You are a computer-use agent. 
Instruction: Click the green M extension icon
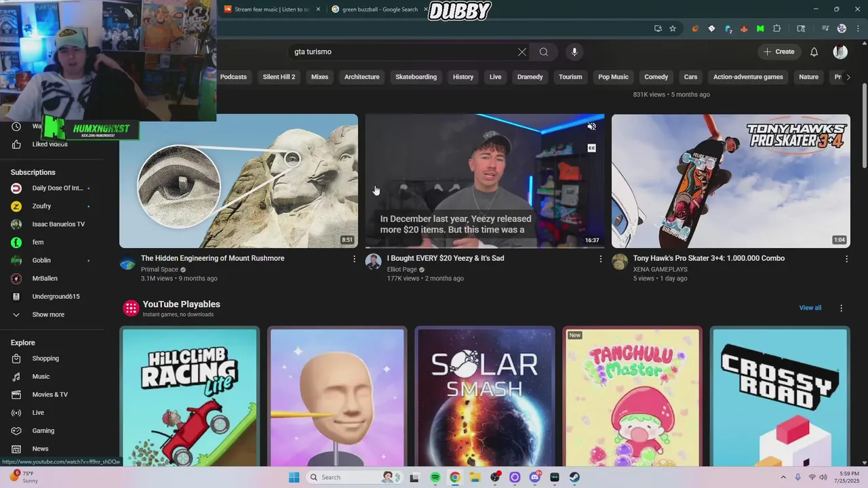(x=760, y=28)
